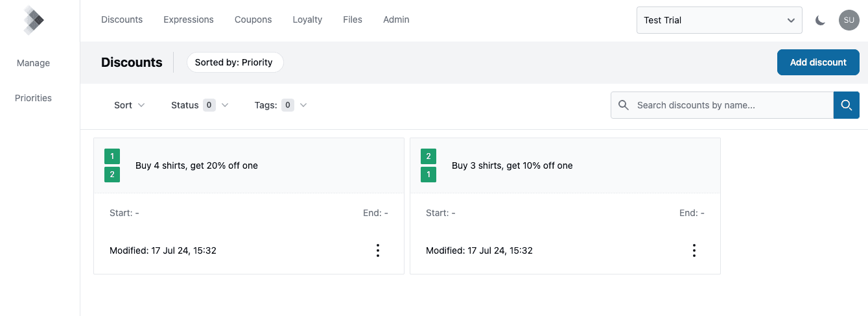Click the blue search magnifier button
The image size is (868, 316).
846,105
